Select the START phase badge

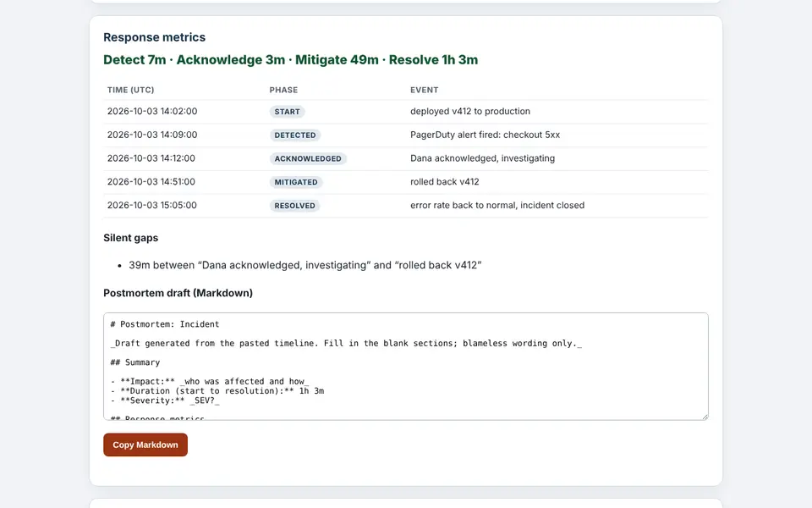point(287,112)
